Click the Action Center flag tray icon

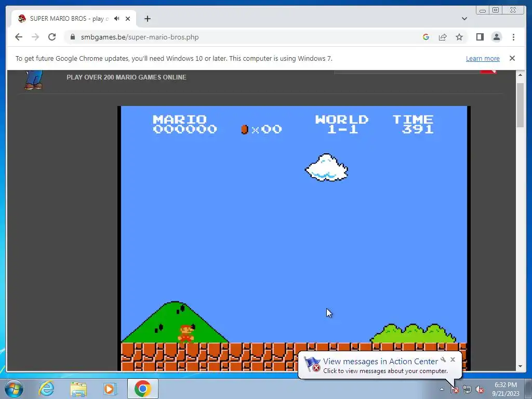[x=455, y=390]
